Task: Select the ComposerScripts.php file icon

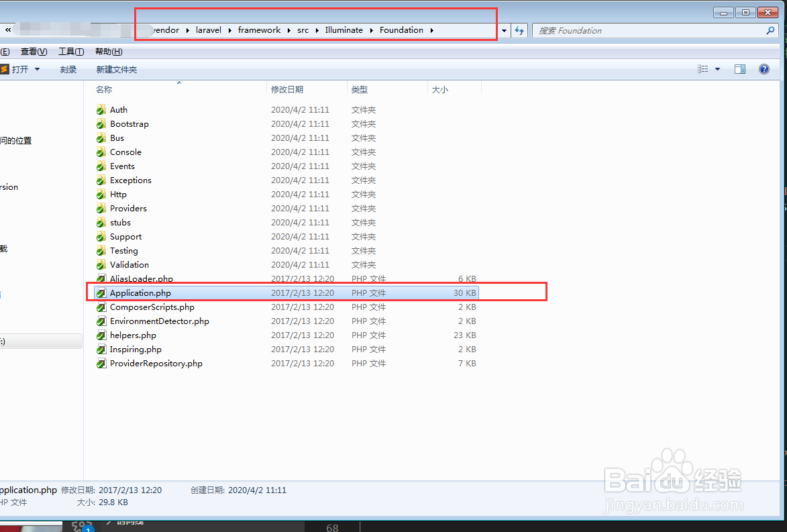Action: [x=101, y=307]
